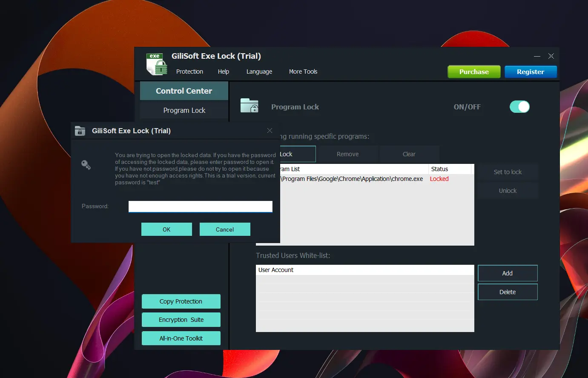Close the GiliSoft Exe Lock main window
Viewport: 588px width, 378px height.
click(551, 56)
